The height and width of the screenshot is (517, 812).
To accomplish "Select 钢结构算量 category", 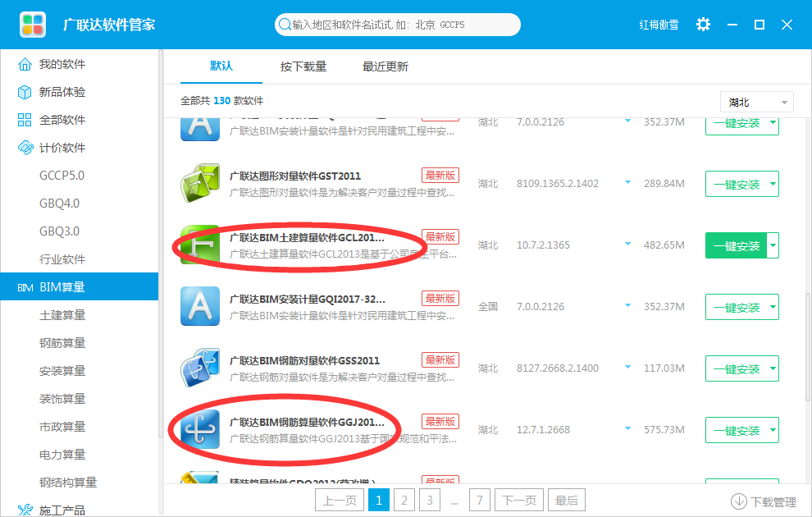I will click(x=68, y=483).
